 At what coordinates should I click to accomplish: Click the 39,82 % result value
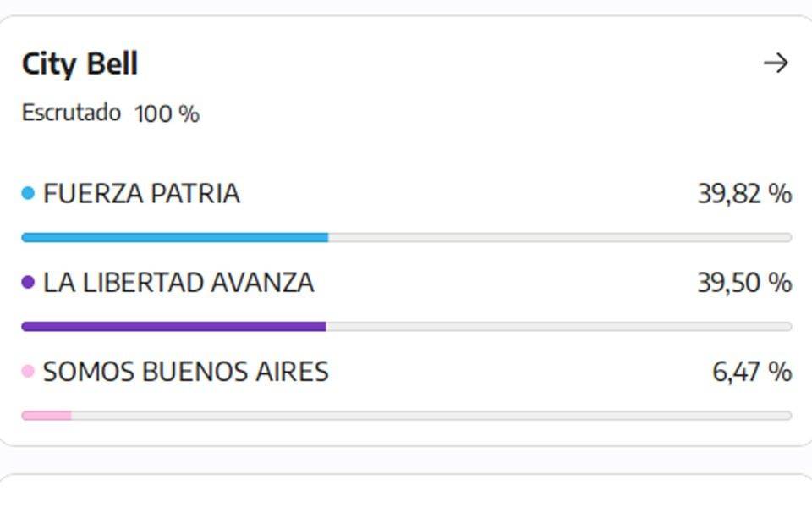pos(744,194)
